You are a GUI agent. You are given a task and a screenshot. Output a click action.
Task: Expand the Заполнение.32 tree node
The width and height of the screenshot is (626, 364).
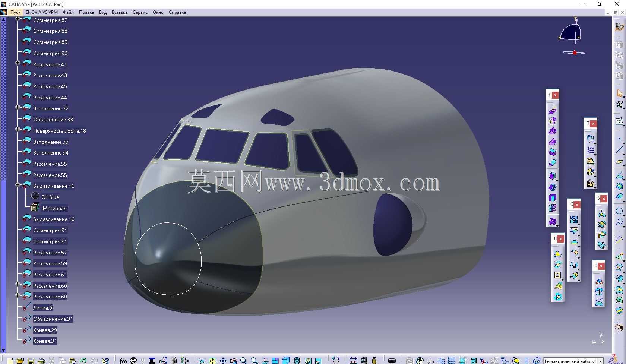point(18,107)
